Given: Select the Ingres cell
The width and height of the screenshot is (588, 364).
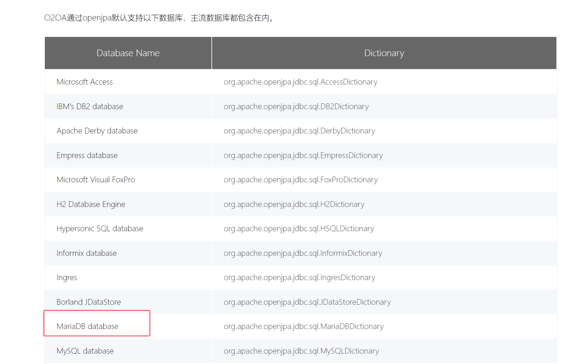Looking at the screenshot, I should 128,278.
